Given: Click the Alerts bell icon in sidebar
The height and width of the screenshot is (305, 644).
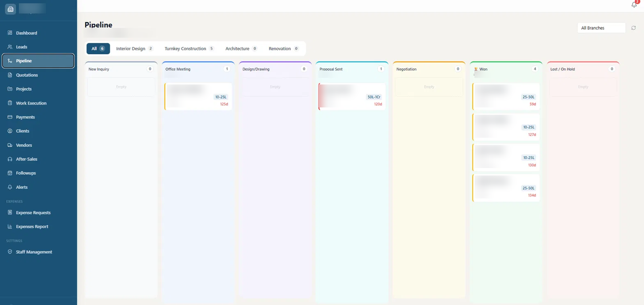Looking at the screenshot, I should tap(10, 187).
